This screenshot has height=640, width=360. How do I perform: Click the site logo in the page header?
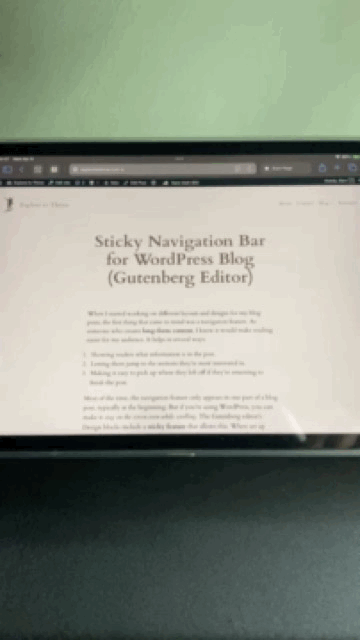tap(8, 204)
